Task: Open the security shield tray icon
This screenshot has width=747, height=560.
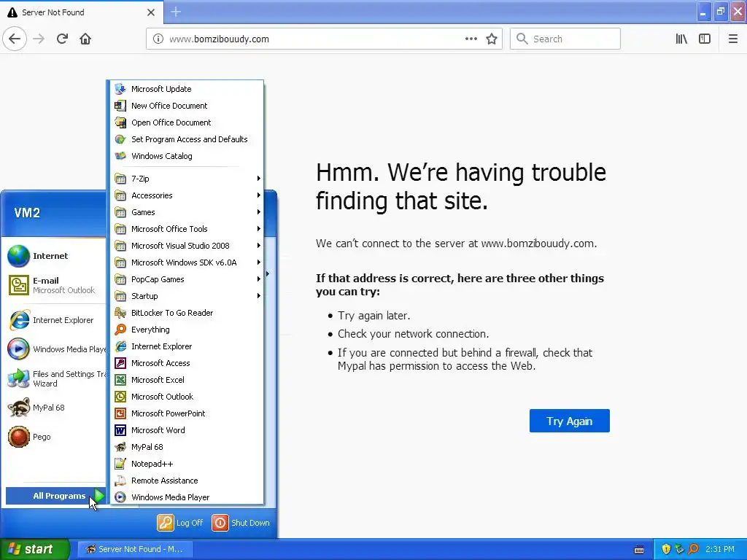Action: click(666, 549)
